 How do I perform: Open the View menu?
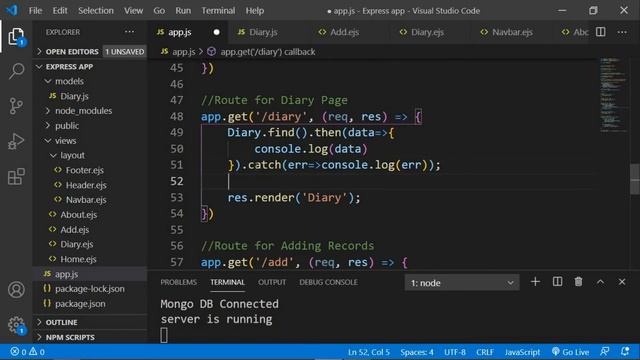click(x=133, y=11)
